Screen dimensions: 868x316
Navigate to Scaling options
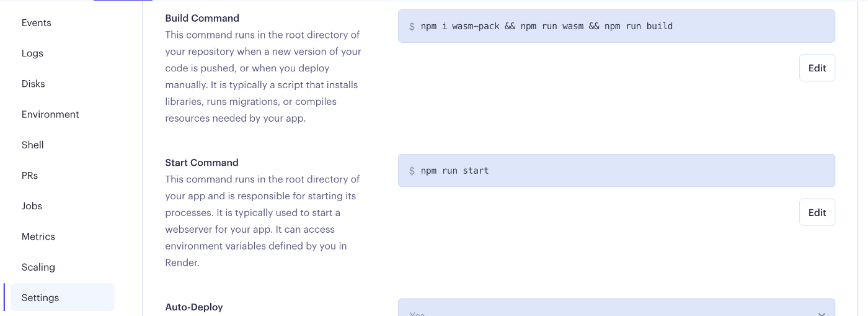click(38, 267)
